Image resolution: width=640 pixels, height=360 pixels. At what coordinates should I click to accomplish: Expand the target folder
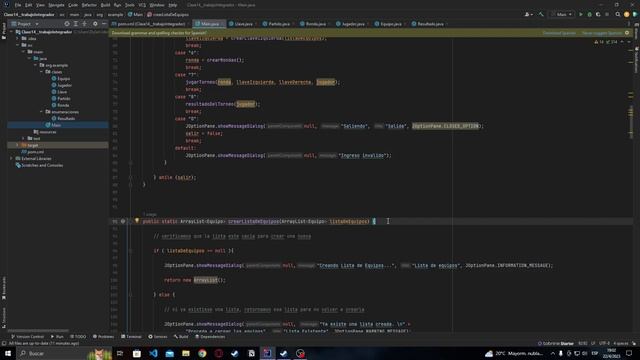18,145
